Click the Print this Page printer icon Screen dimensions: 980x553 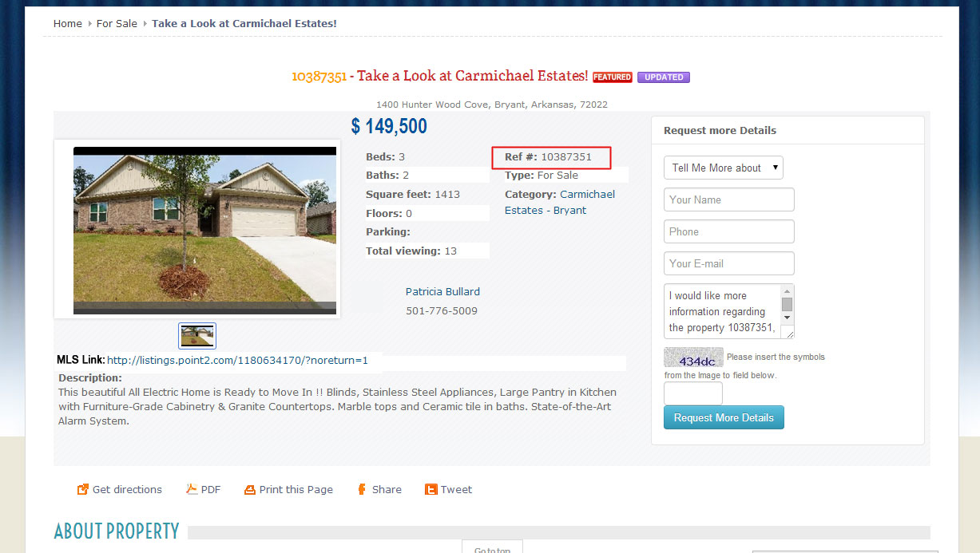[250, 490]
